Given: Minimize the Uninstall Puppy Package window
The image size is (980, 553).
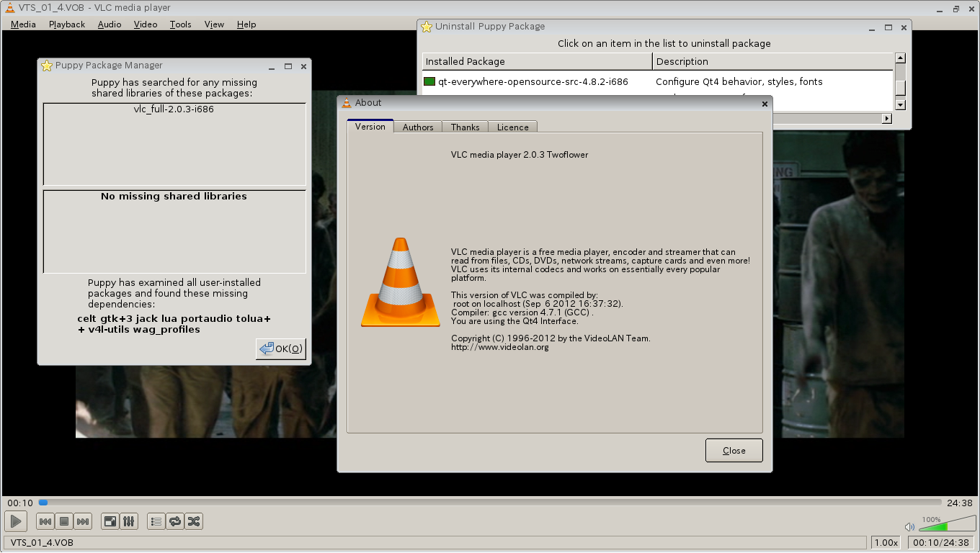Looking at the screenshot, I should 873,27.
